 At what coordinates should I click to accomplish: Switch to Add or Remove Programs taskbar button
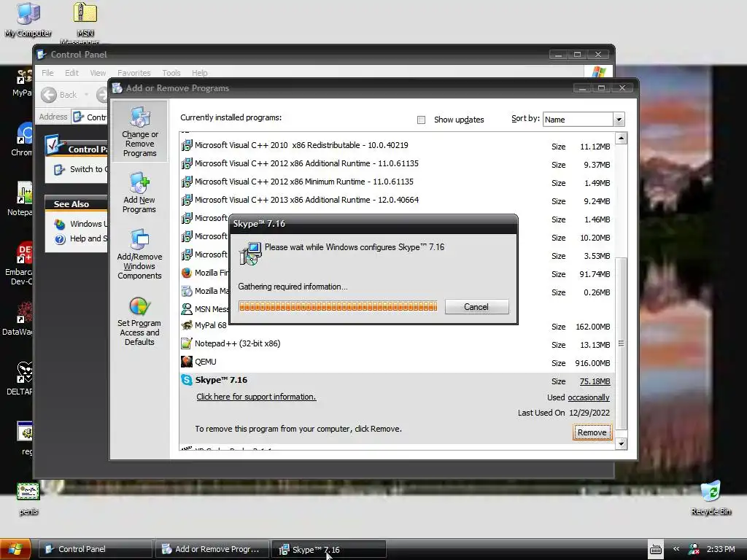(212, 549)
